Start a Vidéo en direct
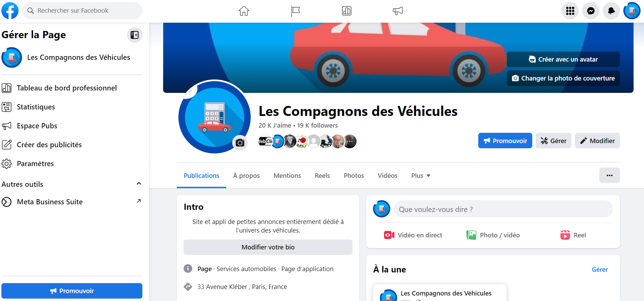644x301 pixels. coord(413,235)
